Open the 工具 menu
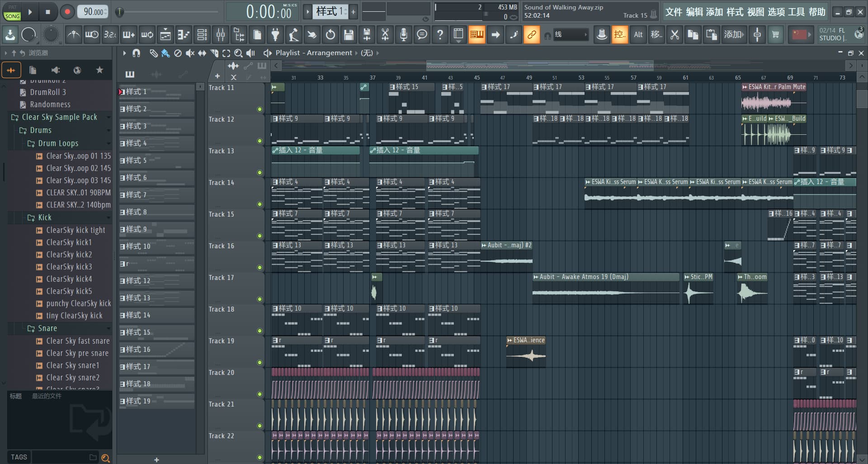Screen dimensions: 868x464 click(797, 12)
